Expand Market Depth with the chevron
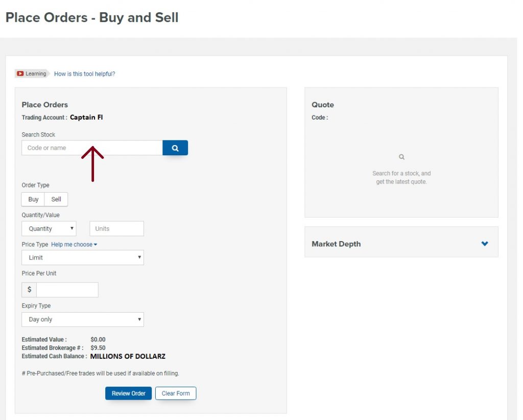The height and width of the screenshot is (420, 523). click(485, 244)
